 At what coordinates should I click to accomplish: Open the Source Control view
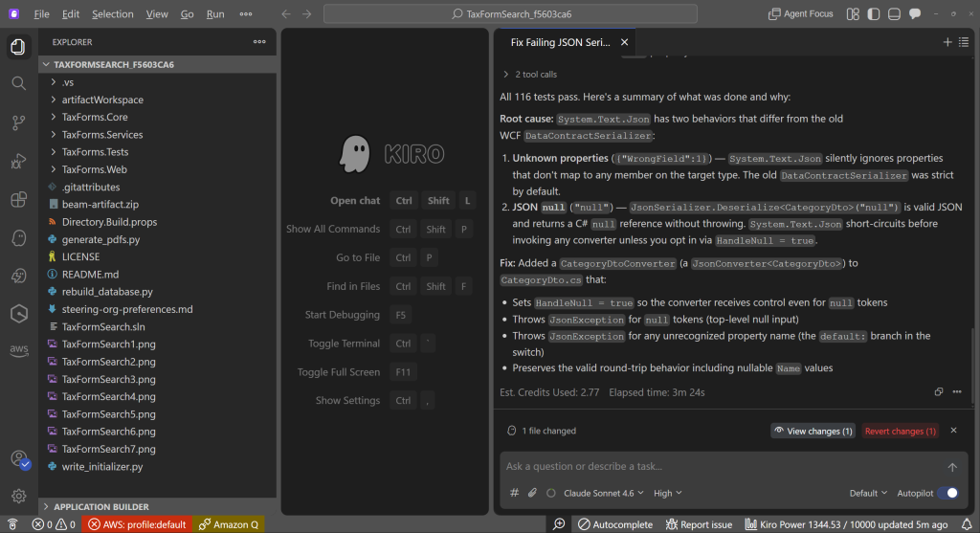(x=18, y=122)
